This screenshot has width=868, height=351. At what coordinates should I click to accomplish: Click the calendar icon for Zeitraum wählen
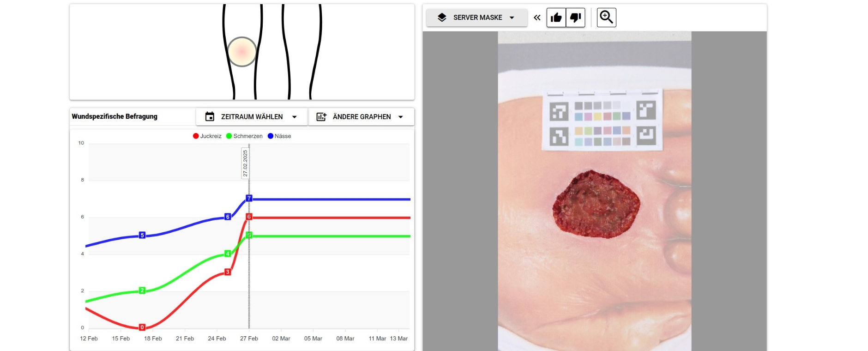(x=210, y=117)
